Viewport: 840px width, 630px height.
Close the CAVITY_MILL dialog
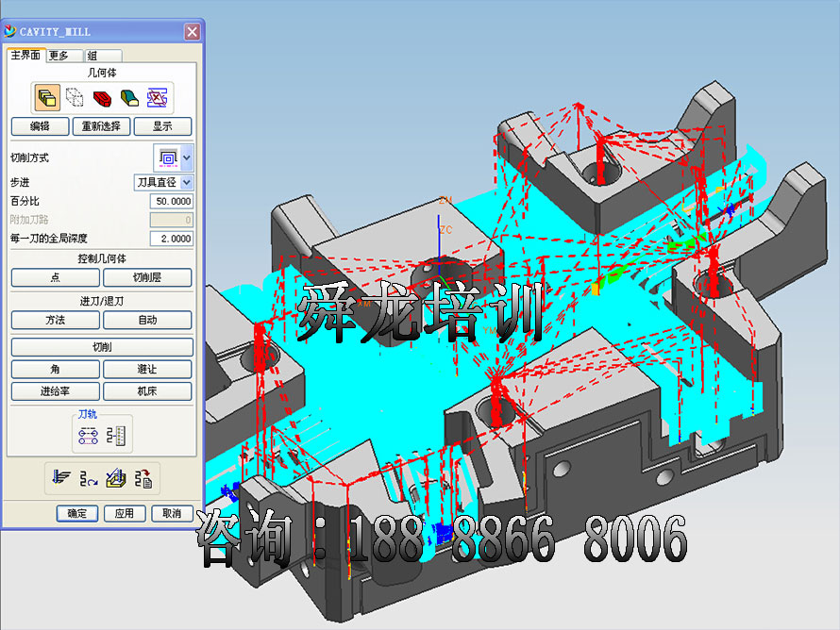tap(193, 32)
